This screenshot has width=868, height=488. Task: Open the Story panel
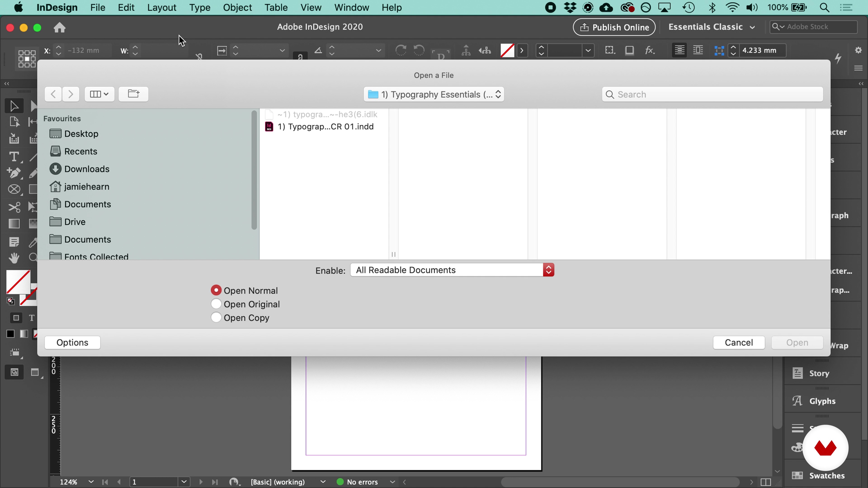(819, 373)
